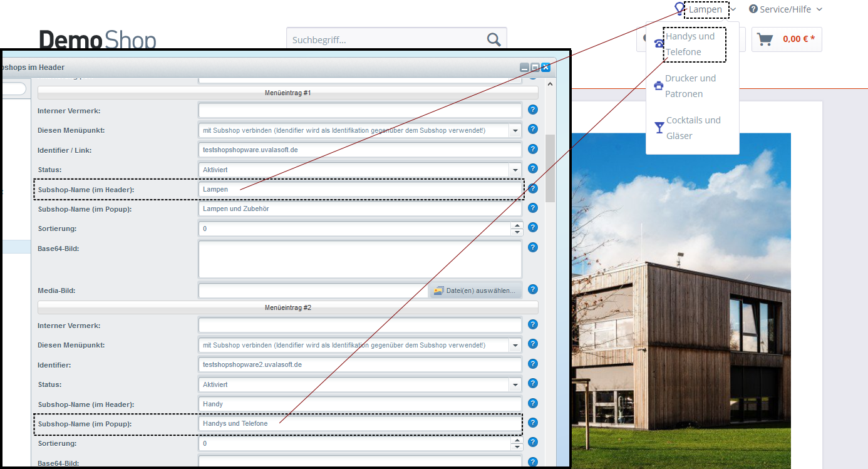Image resolution: width=868 pixels, height=469 pixels.
Task: Open help for the Identifier row in Menüeintrag #2
Action: (x=533, y=364)
